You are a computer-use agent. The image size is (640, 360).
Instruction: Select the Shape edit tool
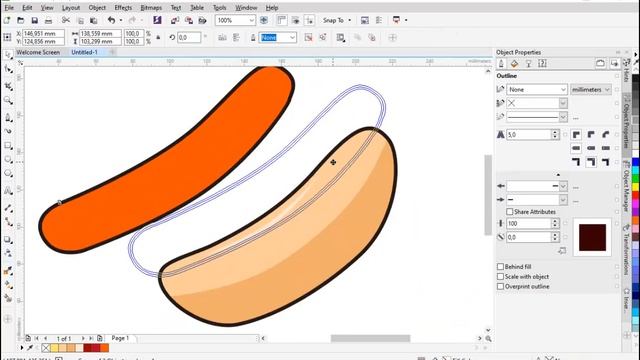(x=8, y=70)
